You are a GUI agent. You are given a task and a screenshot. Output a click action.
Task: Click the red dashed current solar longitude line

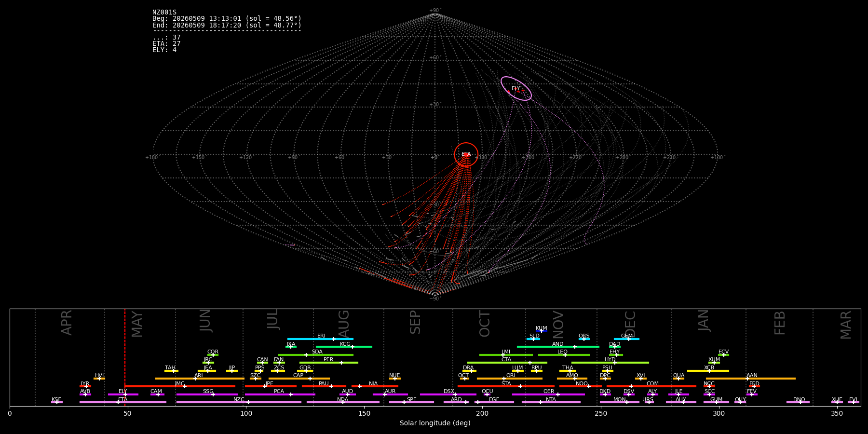tap(125, 357)
